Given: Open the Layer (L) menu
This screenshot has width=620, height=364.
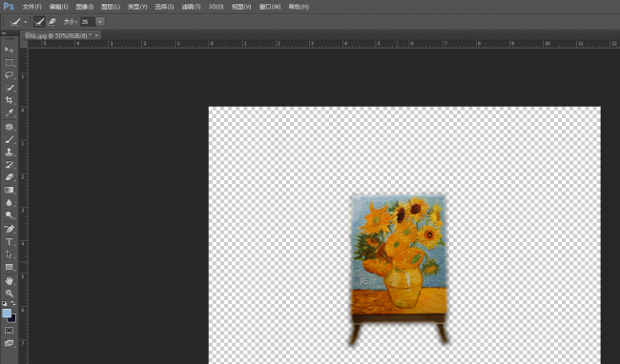Looking at the screenshot, I should (x=111, y=7).
